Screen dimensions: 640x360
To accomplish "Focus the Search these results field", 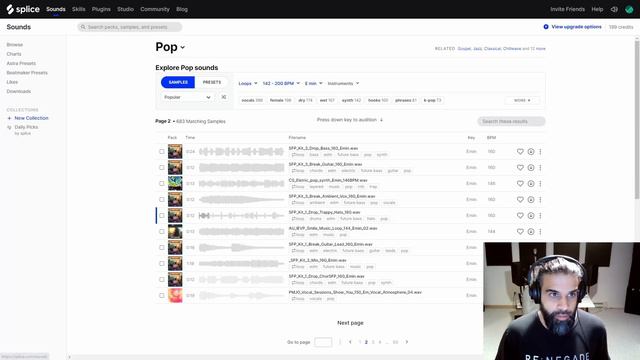I will 511,121.
